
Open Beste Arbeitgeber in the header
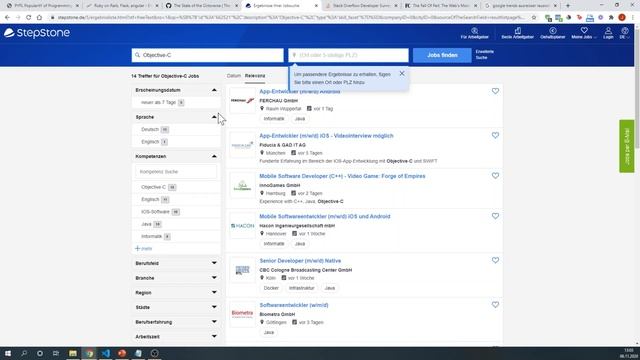518,33
